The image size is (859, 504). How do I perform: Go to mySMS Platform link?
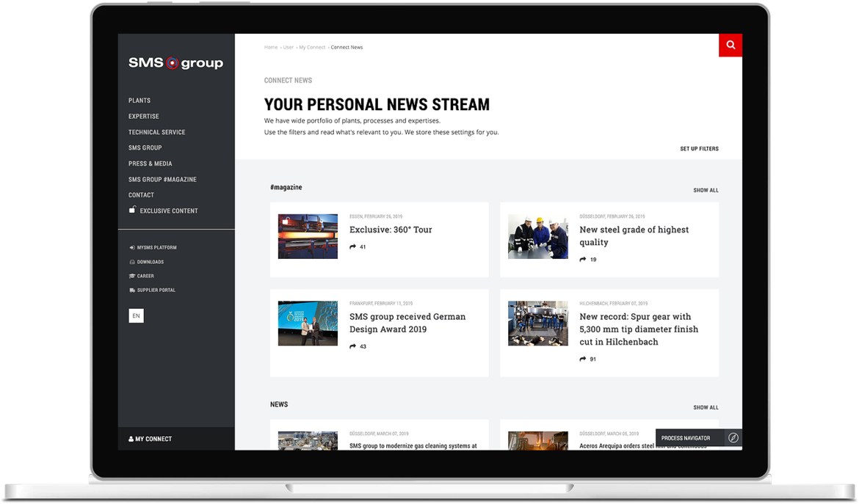click(156, 247)
